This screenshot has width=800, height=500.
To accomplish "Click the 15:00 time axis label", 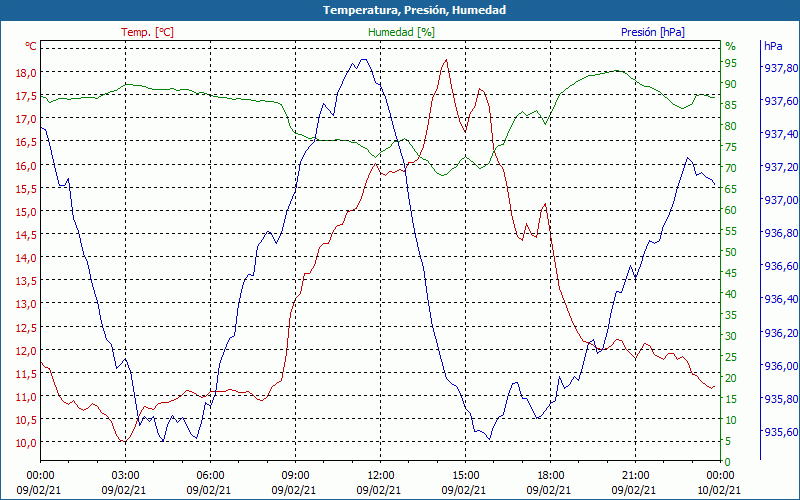I will [465, 476].
